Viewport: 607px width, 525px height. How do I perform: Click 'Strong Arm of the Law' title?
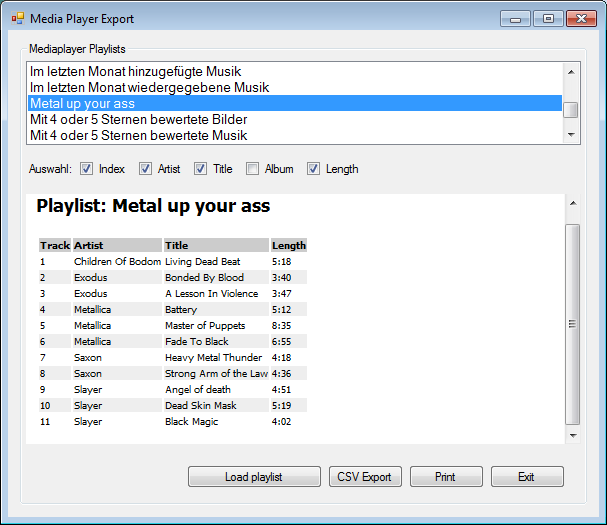coord(216,374)
